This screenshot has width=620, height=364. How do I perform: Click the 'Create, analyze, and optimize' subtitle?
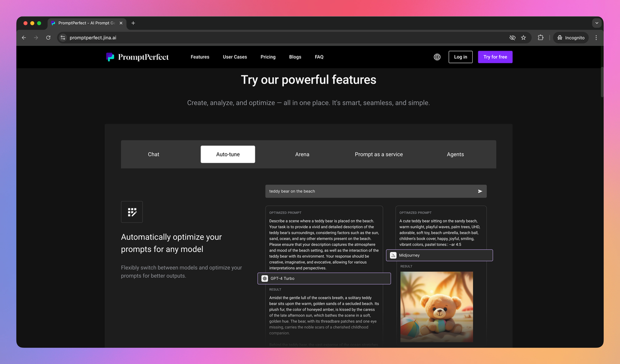(x=308, y=103)
